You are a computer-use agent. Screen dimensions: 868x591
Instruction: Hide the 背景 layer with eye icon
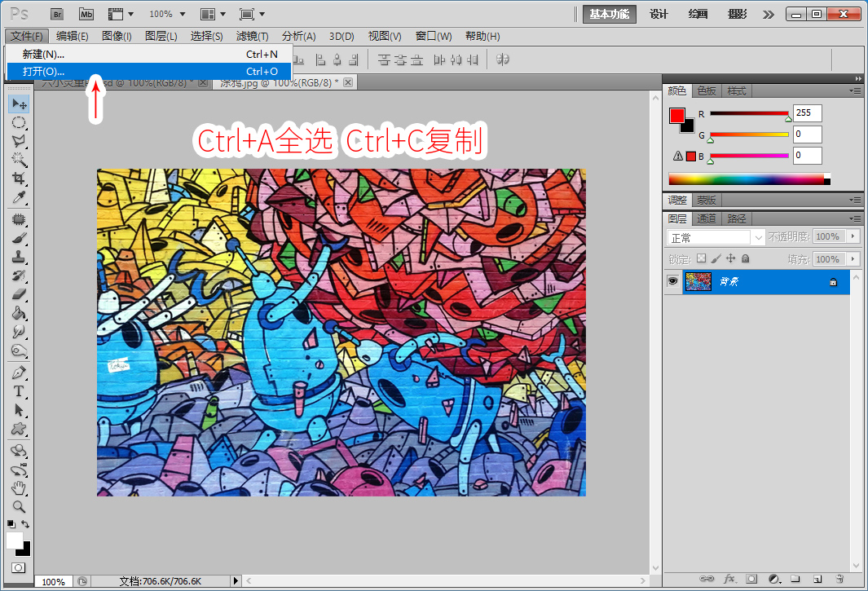point(672,281)
